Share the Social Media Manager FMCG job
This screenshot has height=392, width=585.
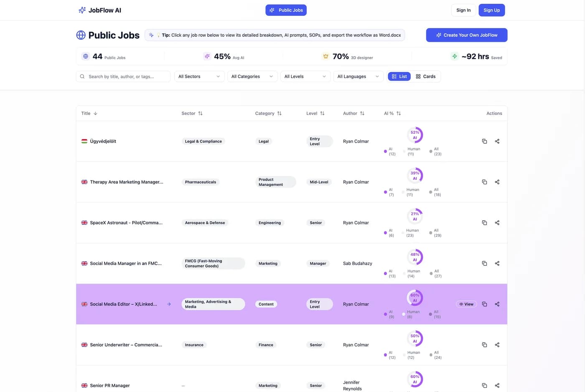[x=497, y=263]
